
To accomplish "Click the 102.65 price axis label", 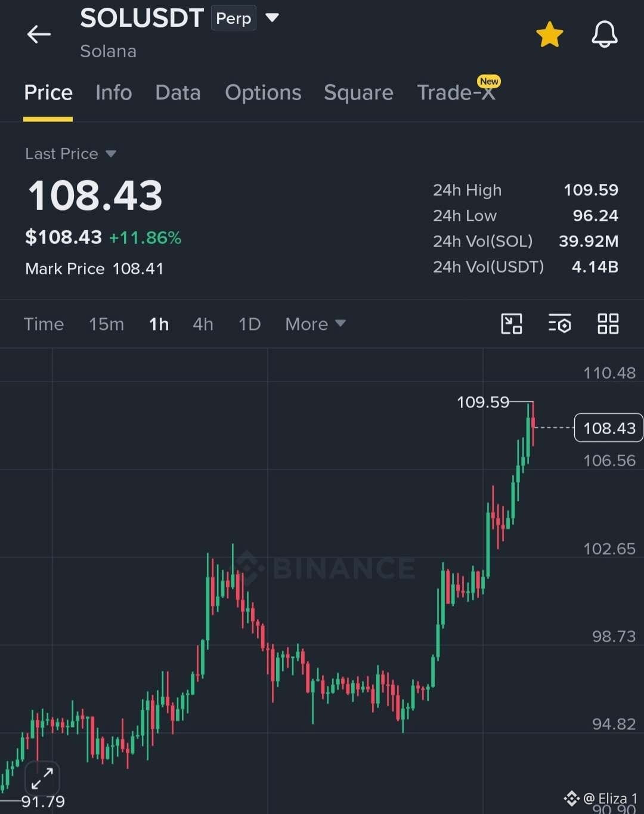I will click(x=609, y=549).
